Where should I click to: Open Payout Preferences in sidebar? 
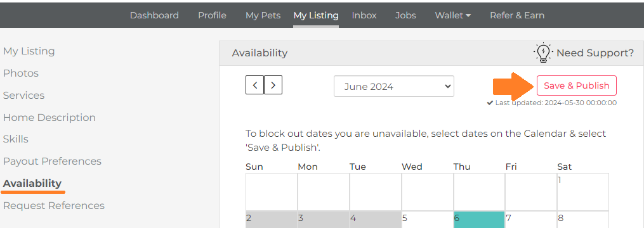click(x=52, y=161)
